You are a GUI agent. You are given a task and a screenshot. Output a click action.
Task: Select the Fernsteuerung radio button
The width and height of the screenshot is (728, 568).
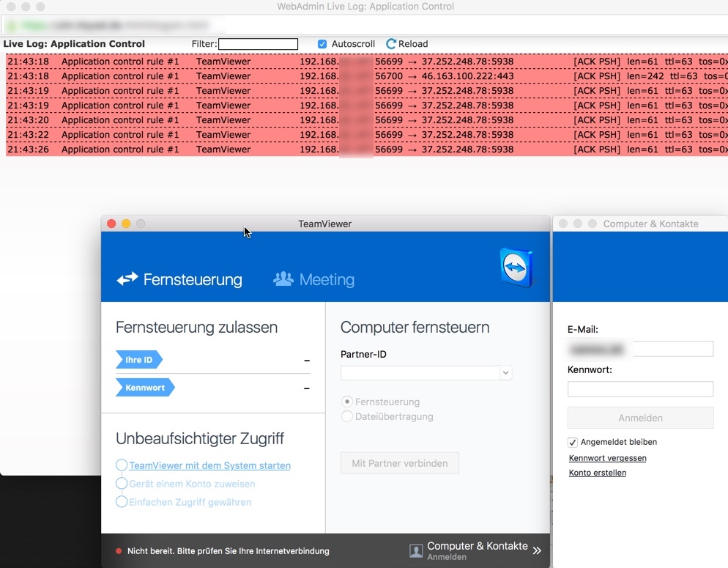pos(347,402)
